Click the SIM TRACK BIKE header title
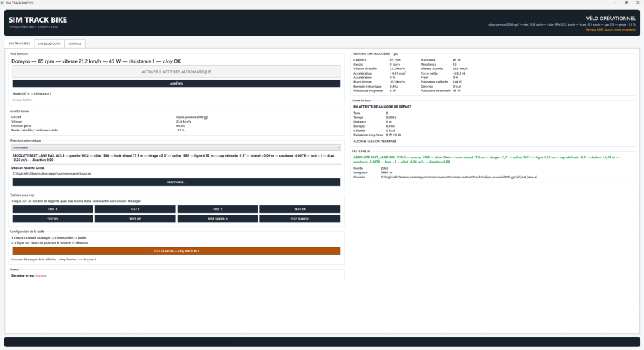The height and width of the screenshot is (350, 644). [x=38, y=20]
